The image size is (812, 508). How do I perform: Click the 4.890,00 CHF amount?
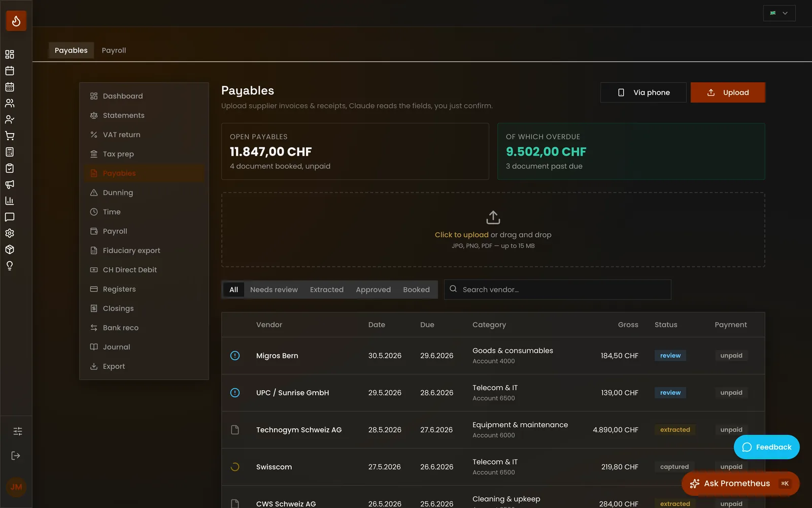[x=616, y=430]
